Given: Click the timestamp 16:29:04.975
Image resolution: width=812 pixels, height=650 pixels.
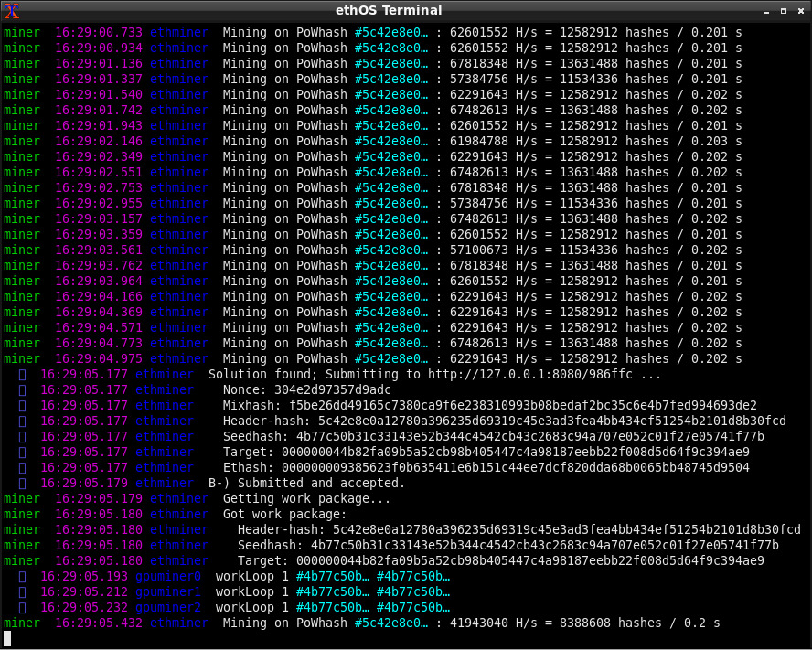Looking at the screenshot, I should pos(99,359).
